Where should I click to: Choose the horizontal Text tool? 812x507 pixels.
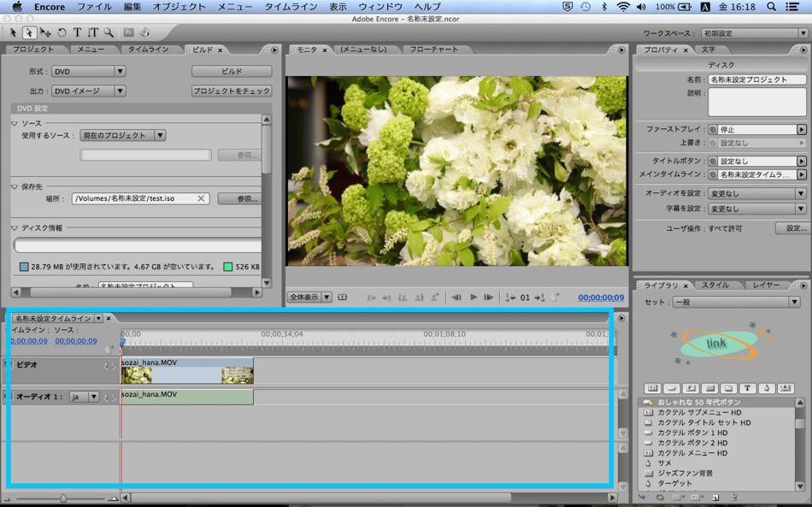coord(77,33)
